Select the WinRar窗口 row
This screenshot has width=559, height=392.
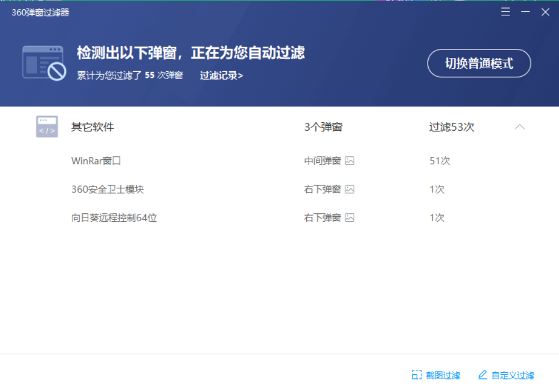tap(279, 160)
